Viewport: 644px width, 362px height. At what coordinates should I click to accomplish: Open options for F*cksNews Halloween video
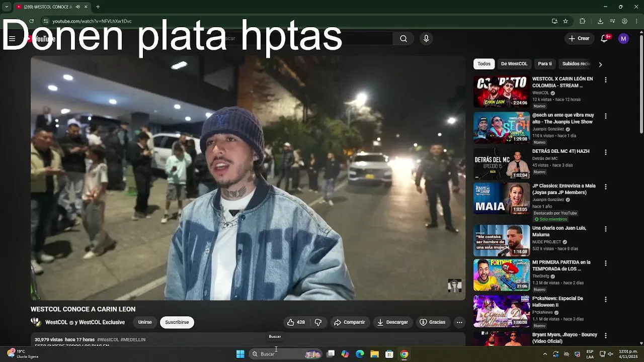click(606, 299)
